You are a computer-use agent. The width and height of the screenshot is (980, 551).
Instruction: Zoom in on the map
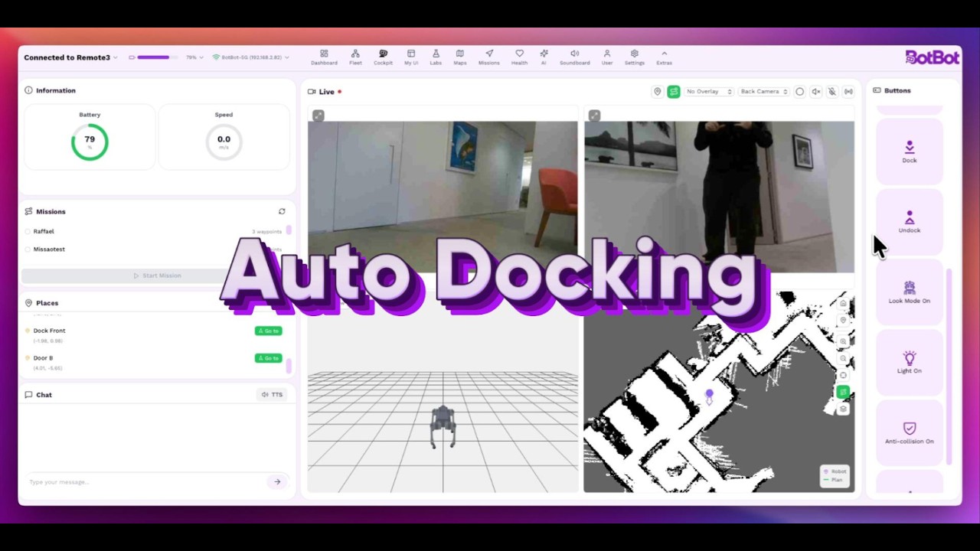coord(843,341)
